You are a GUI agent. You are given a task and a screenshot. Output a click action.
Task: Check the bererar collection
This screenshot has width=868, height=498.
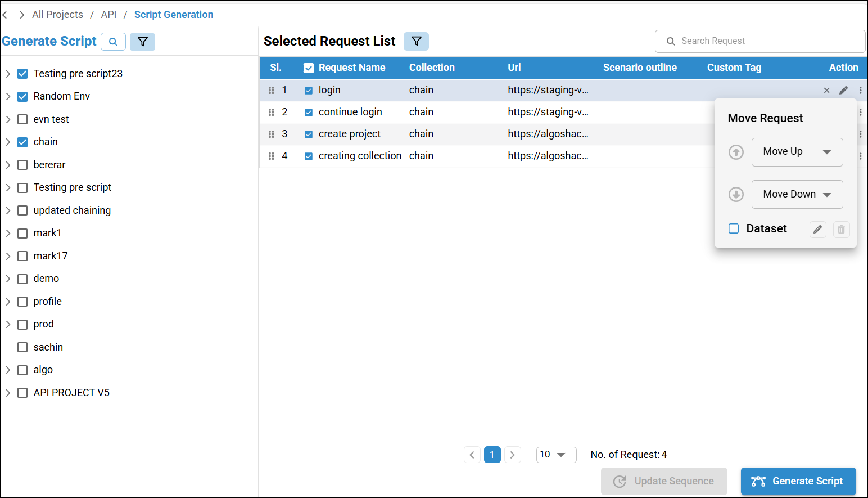click(22, 165)
